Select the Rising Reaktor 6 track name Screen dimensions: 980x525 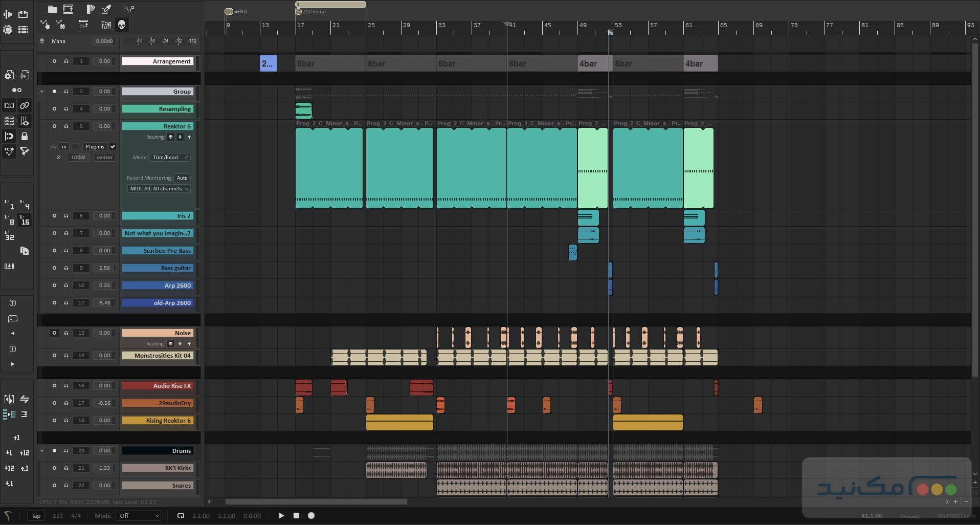point(158,421)
